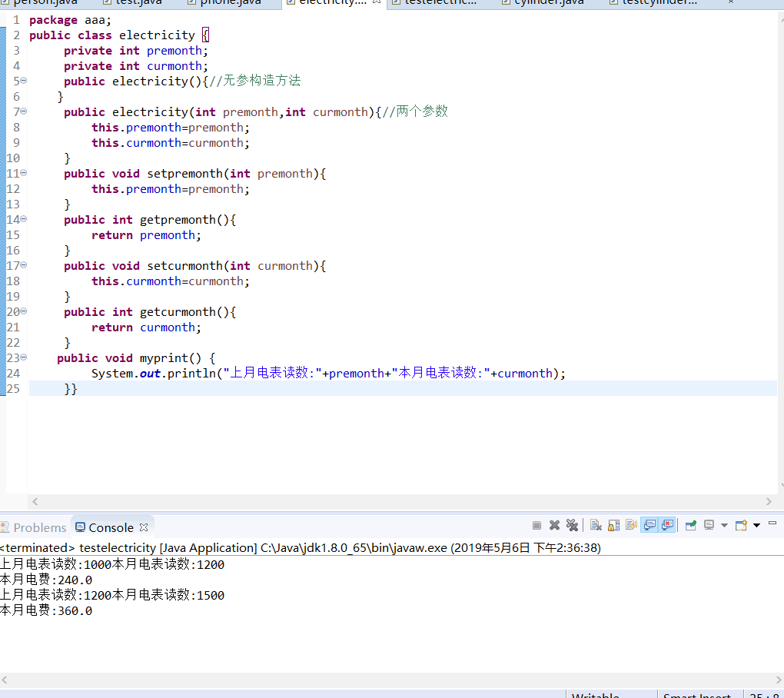784x698 pixels.
Task: Toggle Show Console When Standard Error Changes
Action: point(667,526)
